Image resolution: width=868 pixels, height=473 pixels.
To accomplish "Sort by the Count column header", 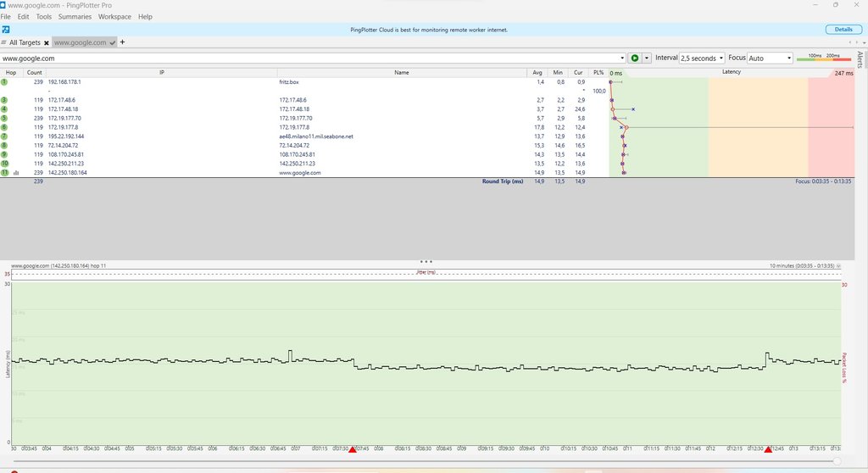I will pos(34,73).
